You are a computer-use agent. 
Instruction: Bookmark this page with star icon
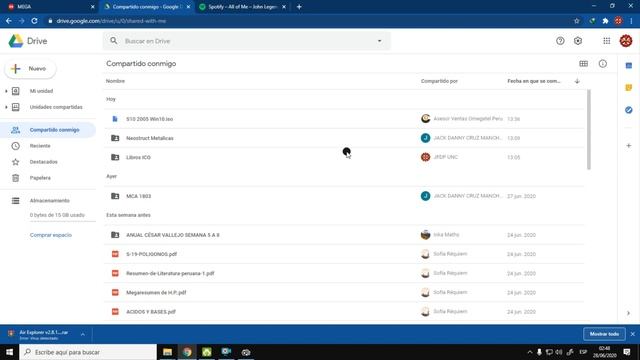coord(576,21)
